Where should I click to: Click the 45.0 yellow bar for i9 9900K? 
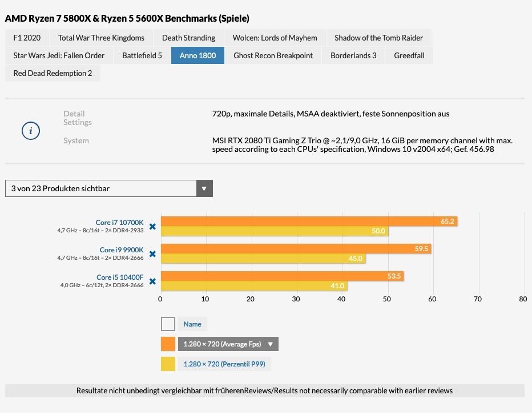(263, 259)
